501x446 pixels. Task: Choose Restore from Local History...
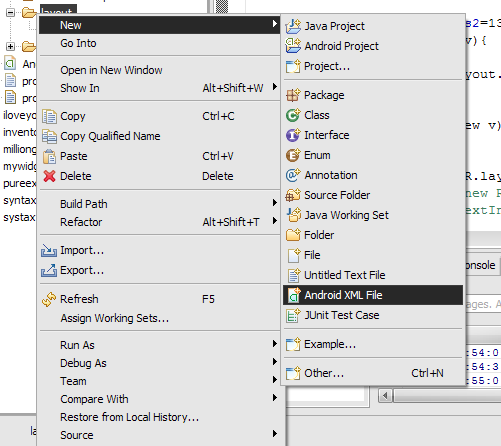coord(160,417)
